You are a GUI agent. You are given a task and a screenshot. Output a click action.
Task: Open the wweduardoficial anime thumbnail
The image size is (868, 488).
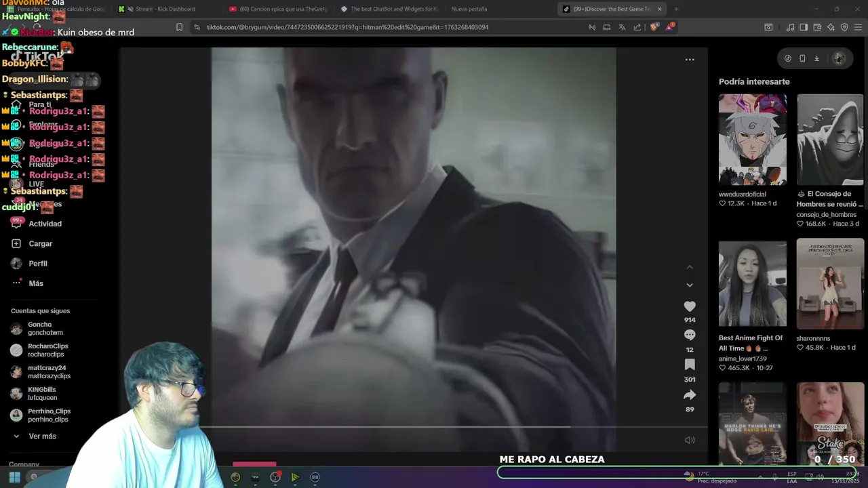[x=753, y=140]
